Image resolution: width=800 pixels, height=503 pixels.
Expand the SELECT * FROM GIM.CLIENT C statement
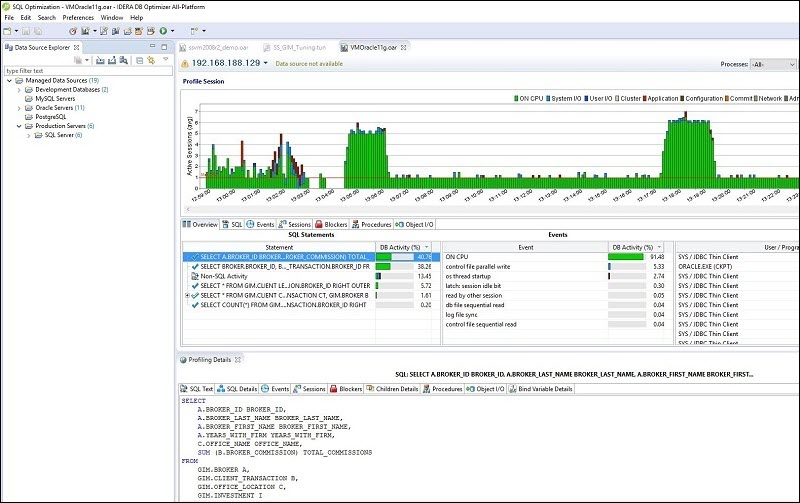[x=187, y=295]
